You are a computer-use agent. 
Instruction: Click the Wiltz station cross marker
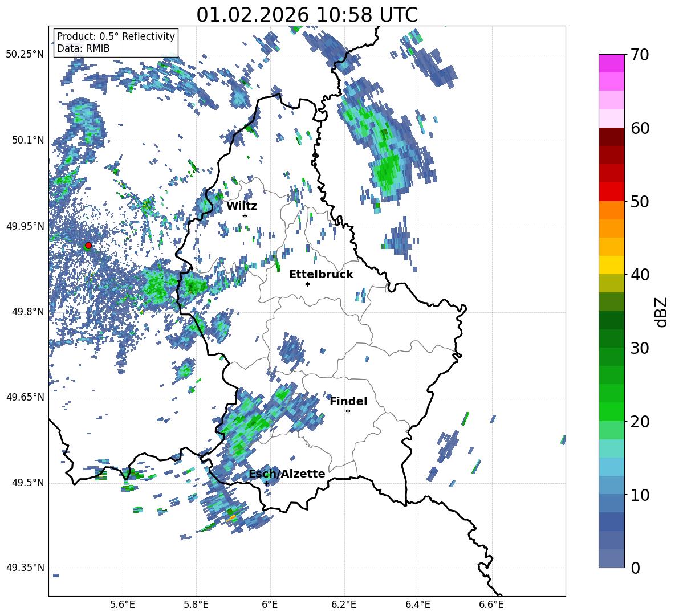point(245,215)
